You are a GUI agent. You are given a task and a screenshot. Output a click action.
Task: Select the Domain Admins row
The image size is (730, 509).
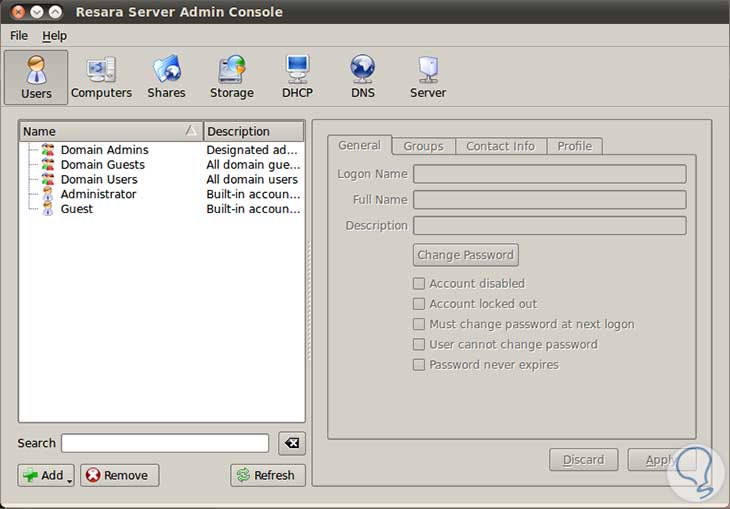tap(162, 150)
